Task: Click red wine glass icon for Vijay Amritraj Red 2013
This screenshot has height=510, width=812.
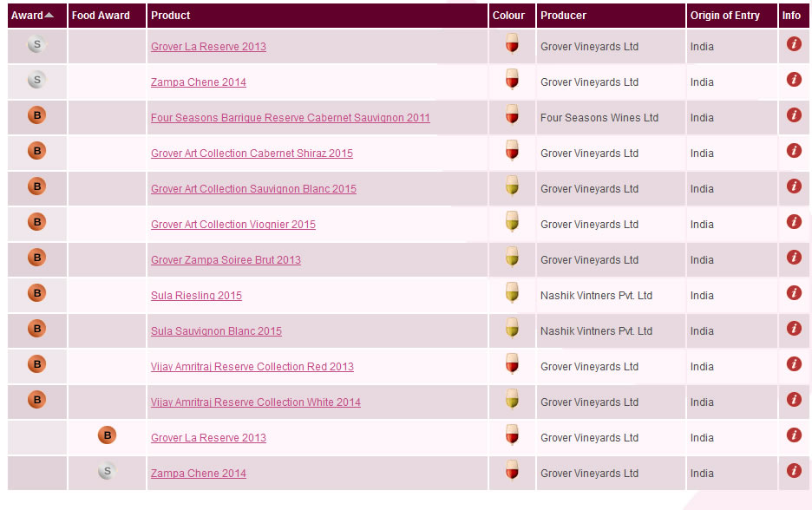Action: click(x=512, y=364)
